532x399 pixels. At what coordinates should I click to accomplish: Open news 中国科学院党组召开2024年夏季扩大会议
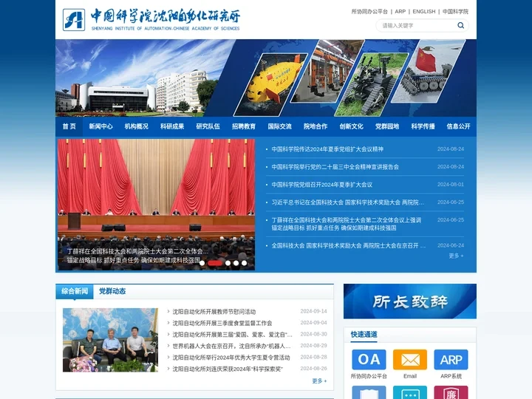[x=322, y=185]
